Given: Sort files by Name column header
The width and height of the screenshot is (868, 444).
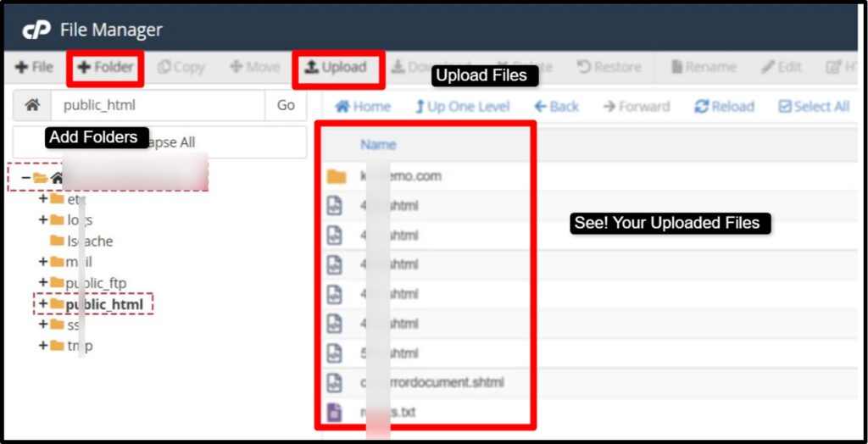Looking at the screenshot, I should pos(378,145).
